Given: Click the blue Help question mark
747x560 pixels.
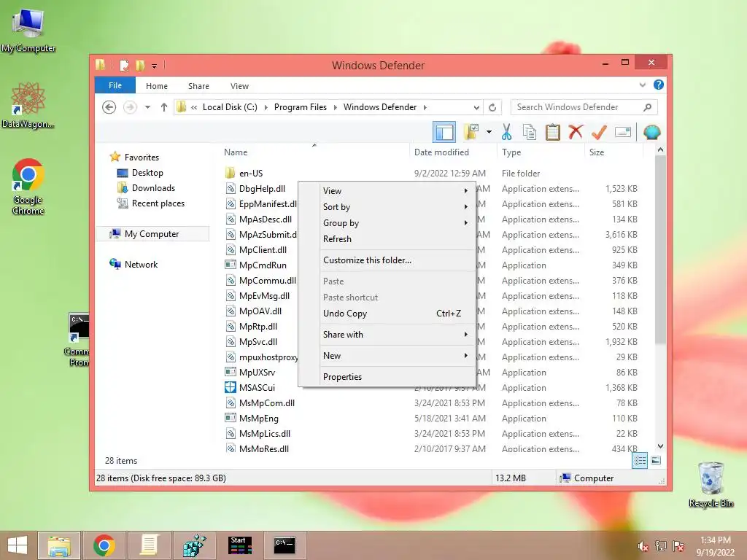Looking at the screenshot, I should (x=659, y=85).
